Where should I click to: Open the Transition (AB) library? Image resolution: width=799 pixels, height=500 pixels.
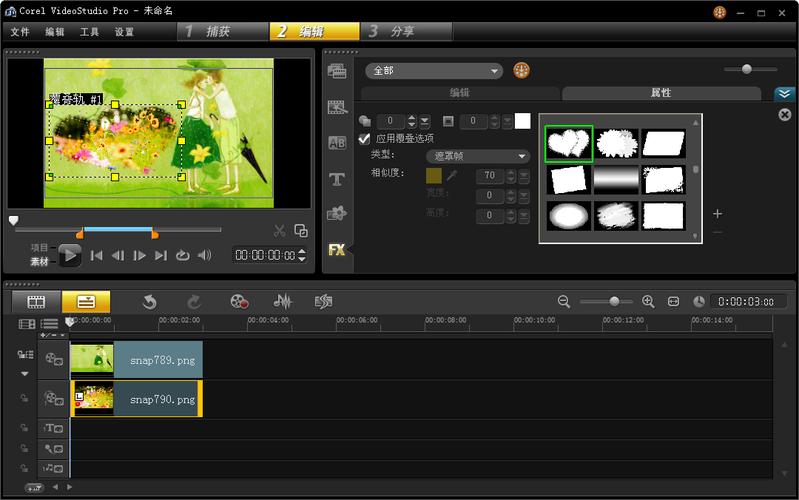coord(337,143)
